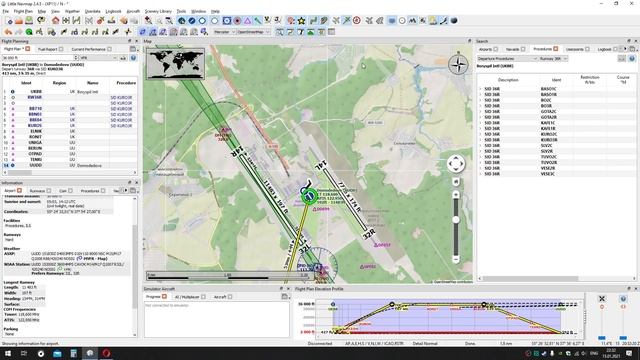Click the blue help icon in Flight Planning
The image size is (640, 360).
[x=133, y=58]
